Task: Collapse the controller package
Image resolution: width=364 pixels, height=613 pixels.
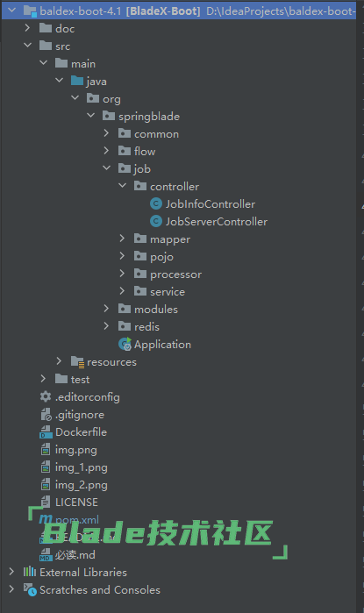Action: (123, 186)
